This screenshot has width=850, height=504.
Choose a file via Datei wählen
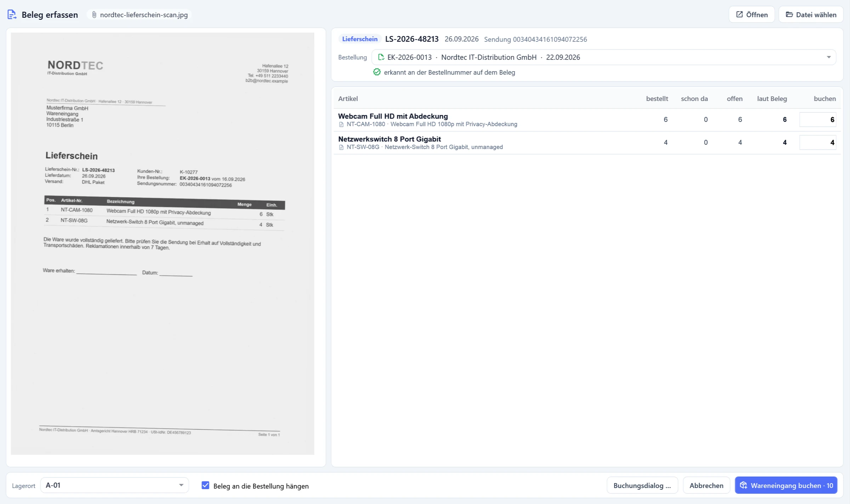pos(811,15)
